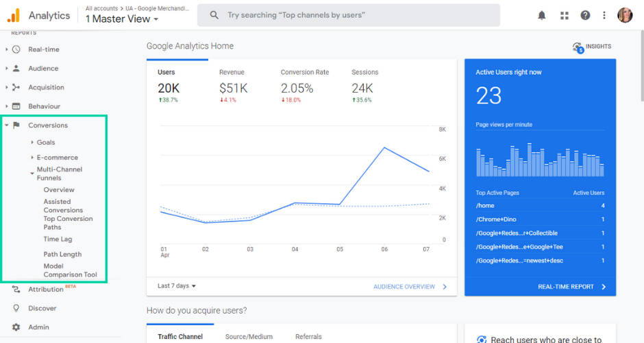Image resolution: width=644 pixels, height=343 pixels.
Task: Open the Assisted Conversions report
Action: click(63, 206)
